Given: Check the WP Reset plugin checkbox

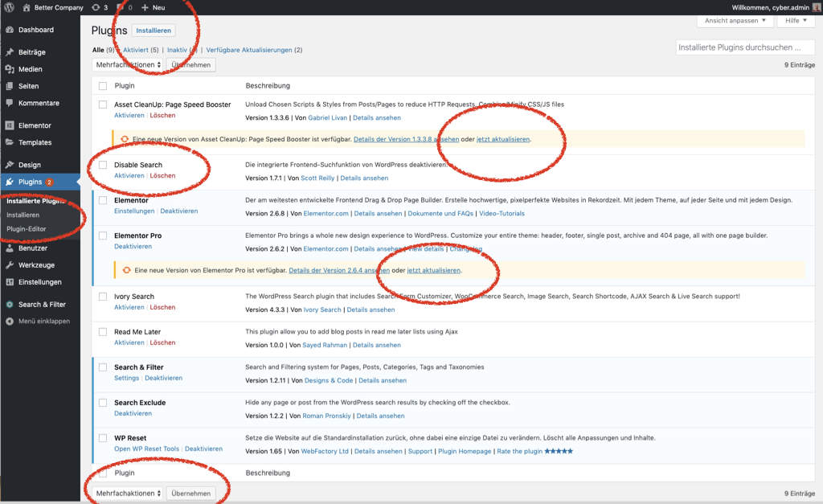Looking at the screenshot, I should (103, 438).
